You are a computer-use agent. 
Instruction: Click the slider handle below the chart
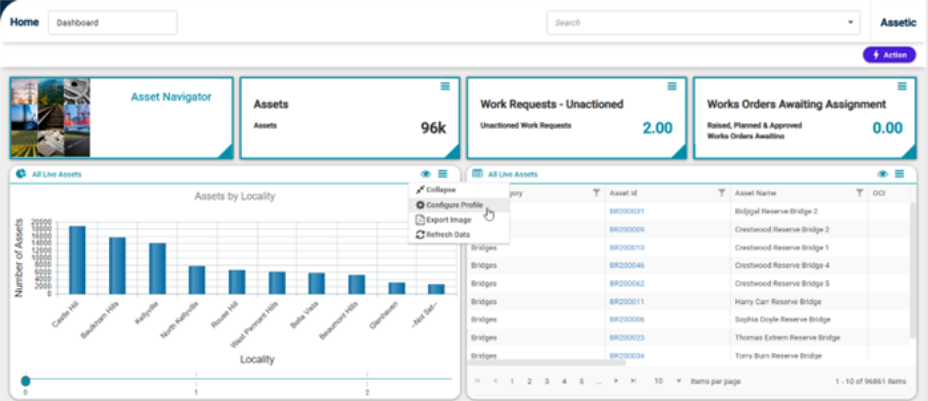(25, 380)
